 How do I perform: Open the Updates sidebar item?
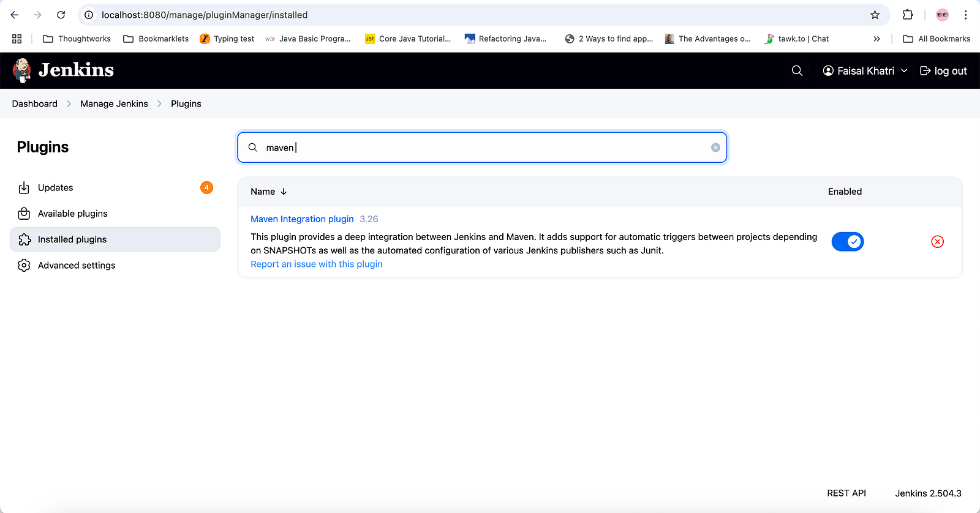click(115, 188)
